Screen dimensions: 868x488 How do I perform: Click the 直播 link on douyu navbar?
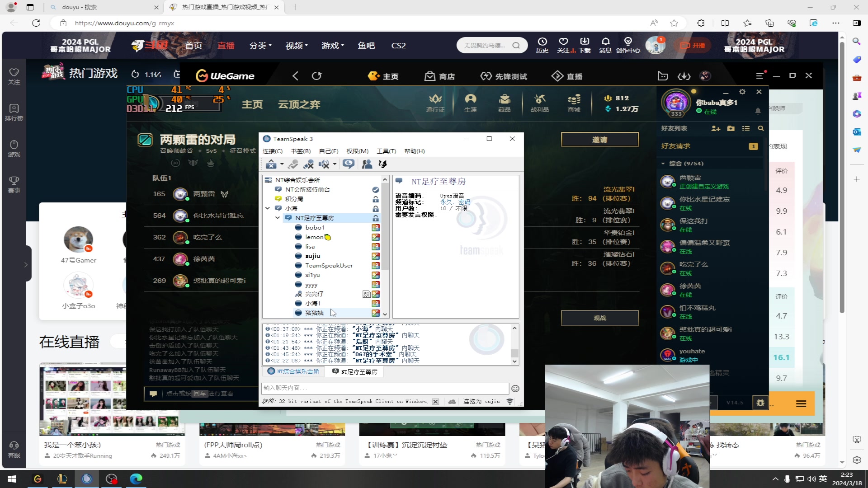[226, 46]
